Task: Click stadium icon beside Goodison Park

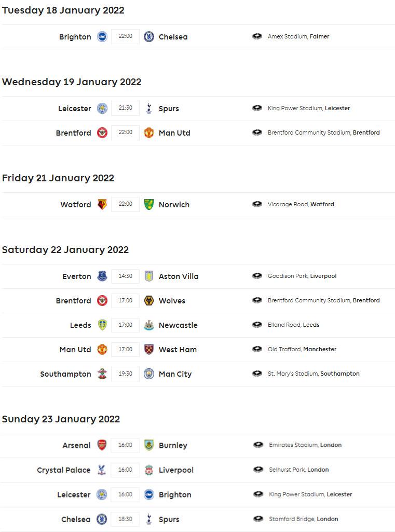Action: click(257, 276)
